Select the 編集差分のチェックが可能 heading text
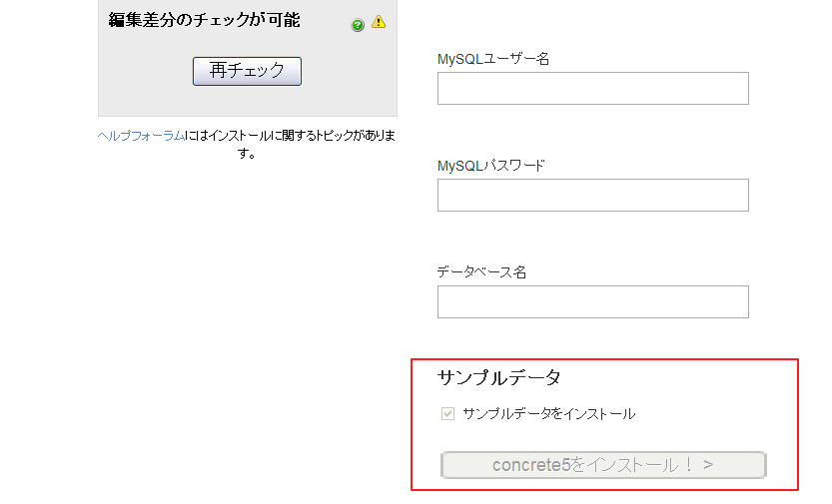Viewport: 832px width, 504px height. [x=205, y=20]
